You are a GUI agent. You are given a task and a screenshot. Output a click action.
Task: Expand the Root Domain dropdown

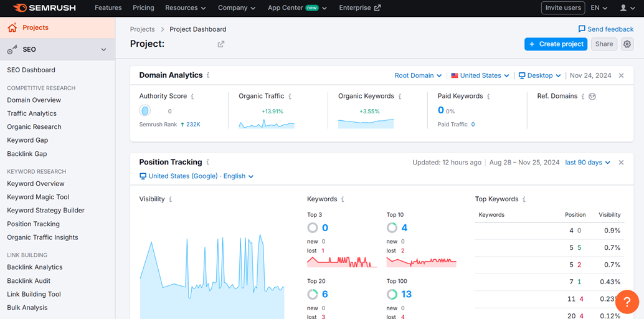coord(418,75)
